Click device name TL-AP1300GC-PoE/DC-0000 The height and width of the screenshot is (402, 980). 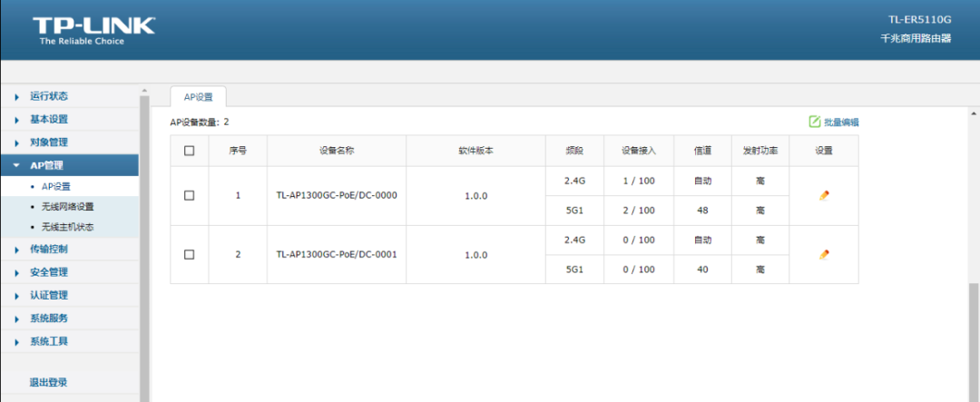tap(337, 195)
